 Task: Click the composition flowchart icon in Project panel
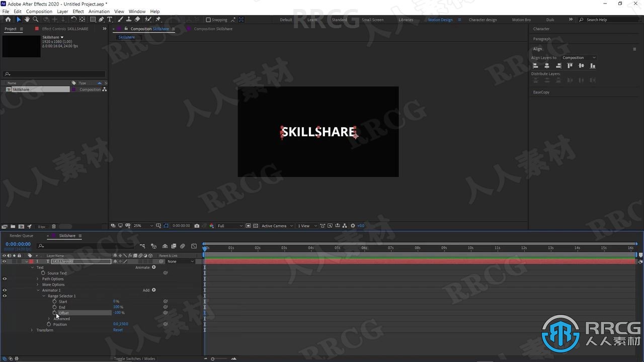click(104, 89)
